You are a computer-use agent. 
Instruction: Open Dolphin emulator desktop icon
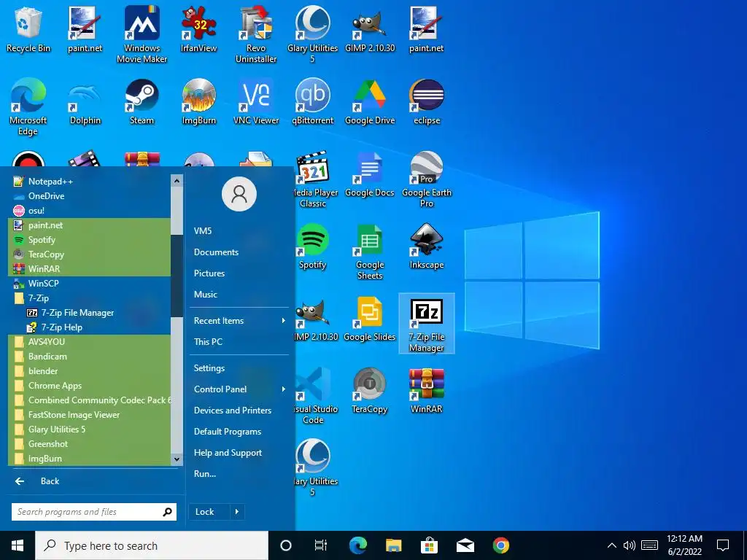(85, 102)
